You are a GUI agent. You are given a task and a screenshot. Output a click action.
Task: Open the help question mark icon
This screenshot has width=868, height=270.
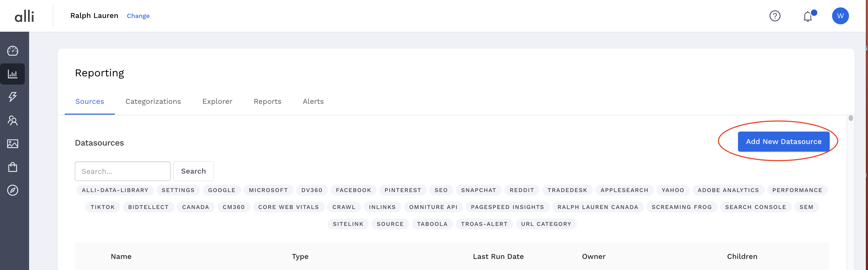pos(775,16)
